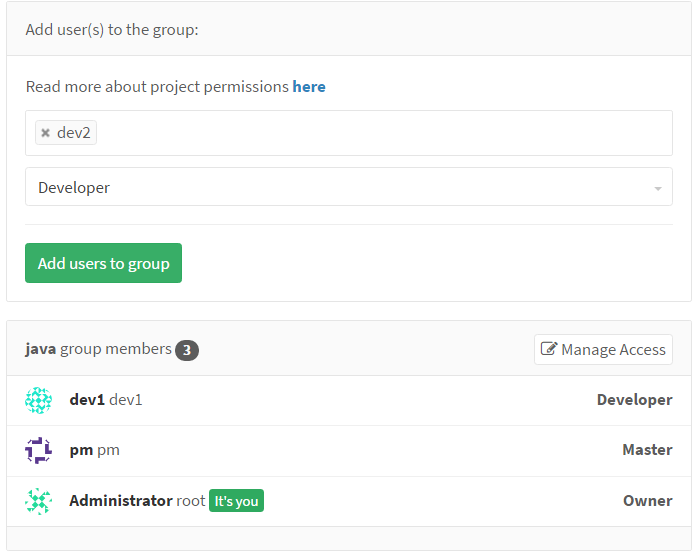Click the green "It's you" badge
The image size is (699, 553).
coord(236,501)
